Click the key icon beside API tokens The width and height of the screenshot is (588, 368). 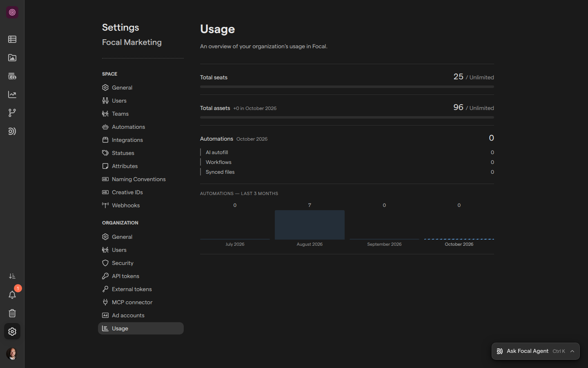105,276
